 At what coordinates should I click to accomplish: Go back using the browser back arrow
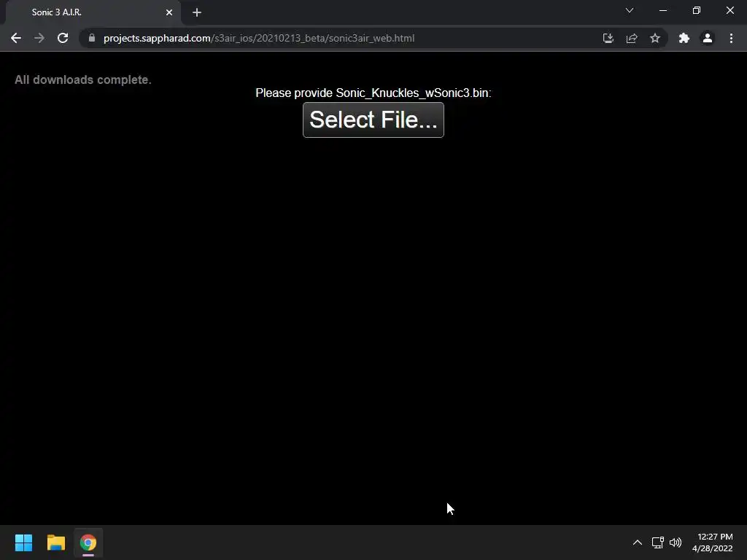16,38
